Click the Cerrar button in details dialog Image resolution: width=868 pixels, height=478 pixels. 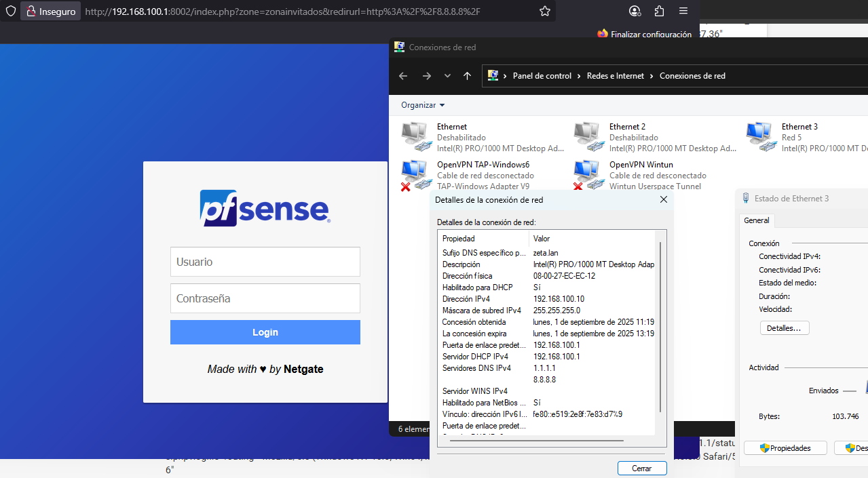(641, 469)
